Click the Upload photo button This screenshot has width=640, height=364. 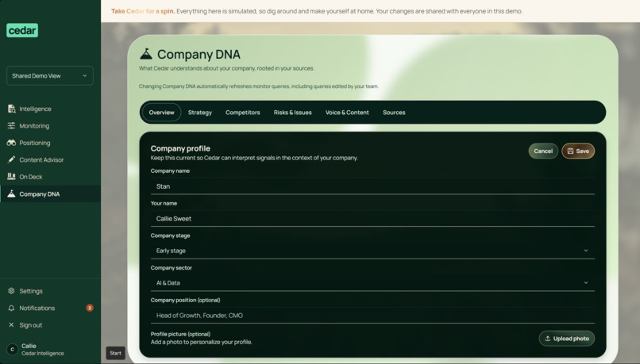coord(566,339)
